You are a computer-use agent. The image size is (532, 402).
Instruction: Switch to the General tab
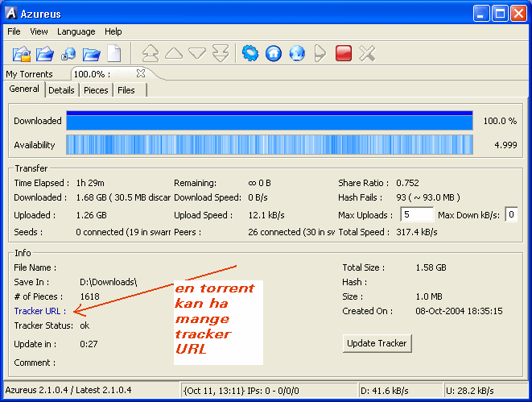(x=24, y=89)
